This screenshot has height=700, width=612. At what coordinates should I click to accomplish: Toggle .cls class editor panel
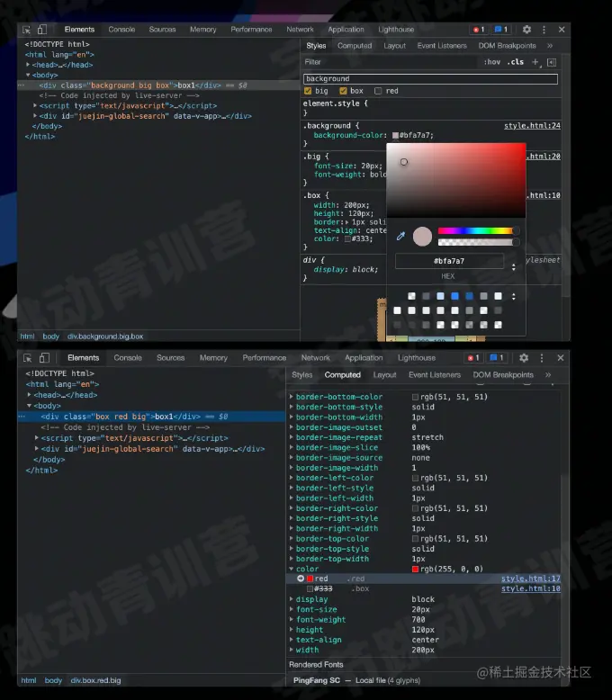pyautogui.click(x=515, y=62)
